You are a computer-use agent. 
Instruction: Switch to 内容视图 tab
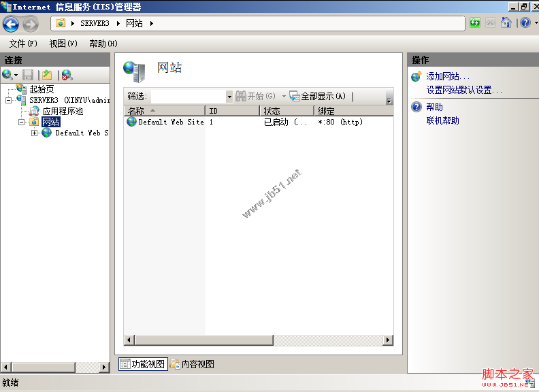click(x=193, y=364)
